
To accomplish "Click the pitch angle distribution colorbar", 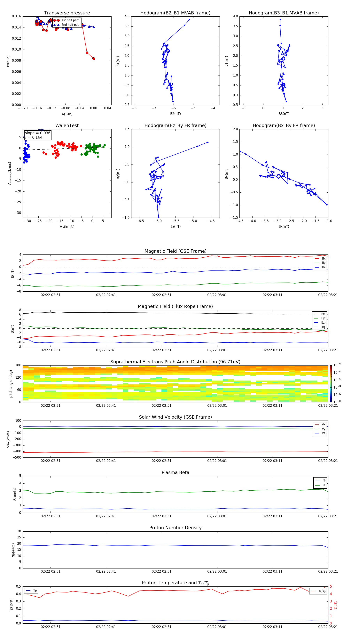I will pyautogui.click(x=331, y=384).
